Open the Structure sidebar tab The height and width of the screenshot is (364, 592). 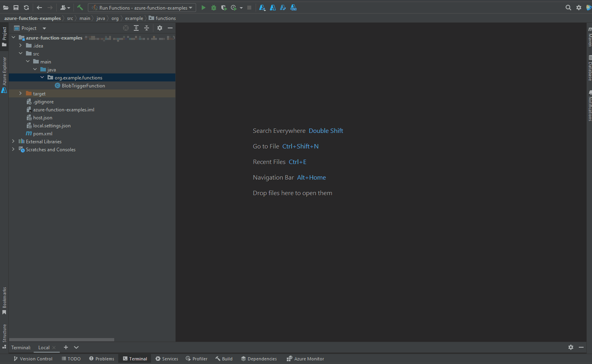[x=4, y=336]
